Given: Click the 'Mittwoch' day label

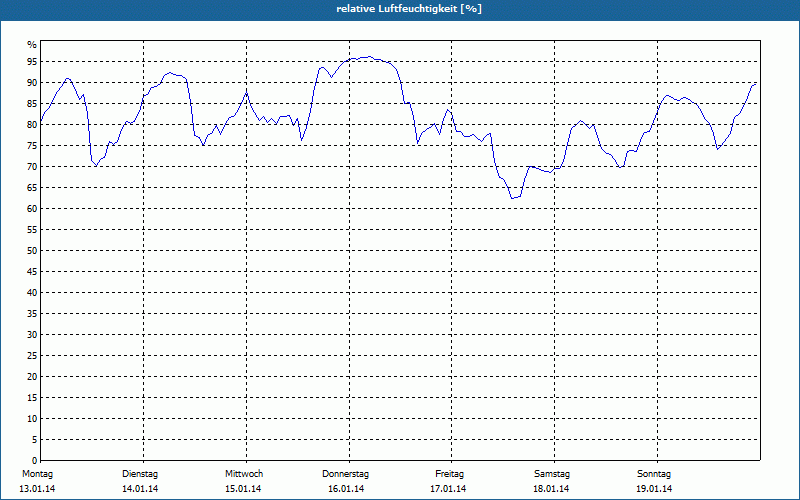Looking at the screenshot, I should (x=244, y=474).
